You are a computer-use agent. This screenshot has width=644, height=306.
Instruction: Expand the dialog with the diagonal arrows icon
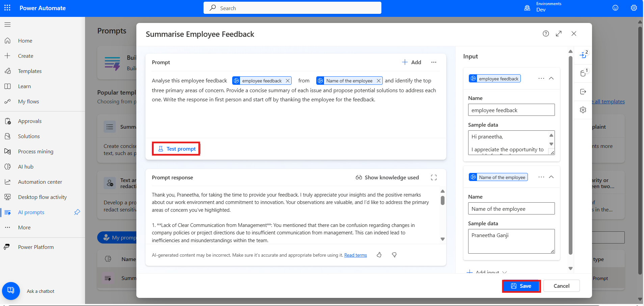559,34
